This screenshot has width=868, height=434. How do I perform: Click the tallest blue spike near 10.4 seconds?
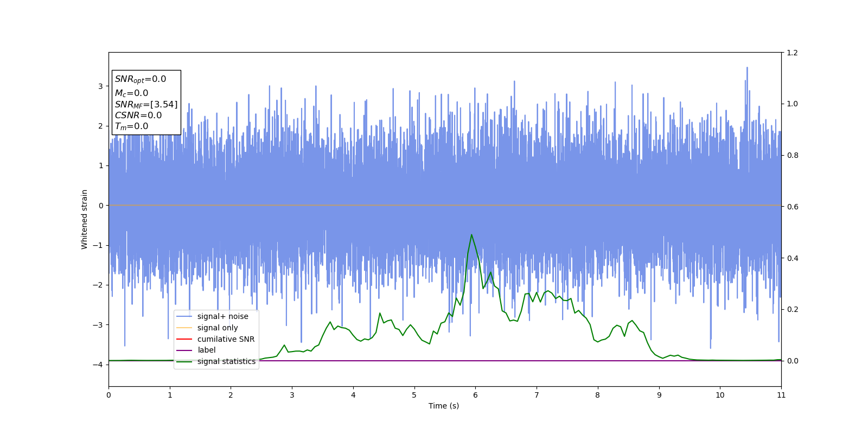[747, 68]
